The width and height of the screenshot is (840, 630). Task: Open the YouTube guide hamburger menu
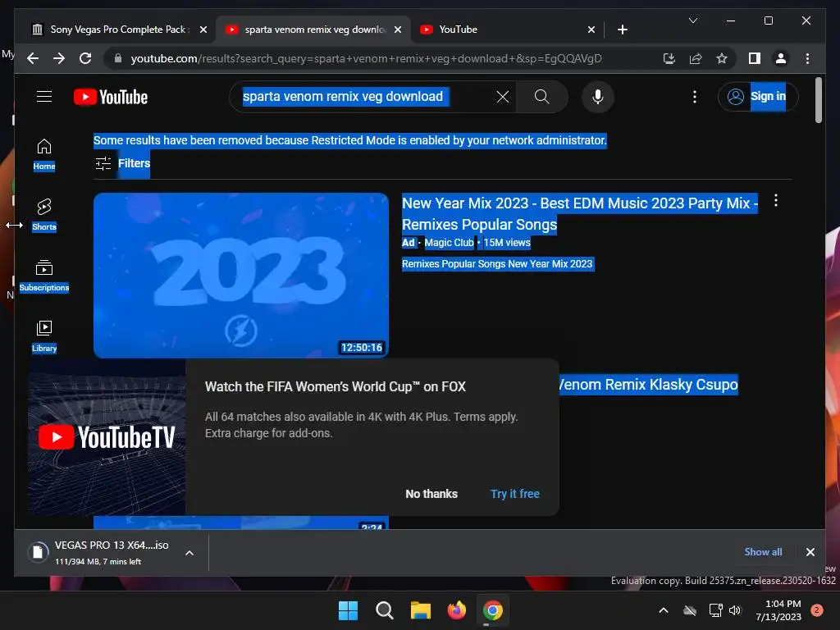[44, 97]
